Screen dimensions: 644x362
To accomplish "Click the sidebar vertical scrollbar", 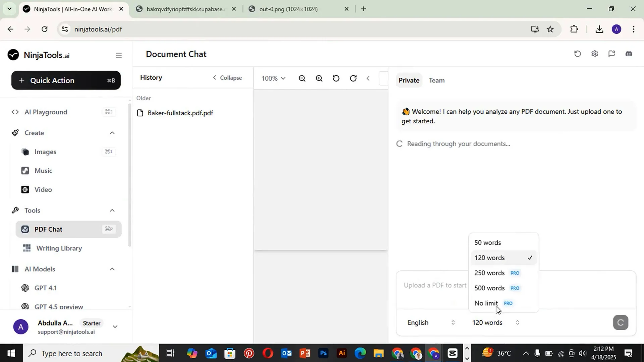I will click(x=130, y=174).
